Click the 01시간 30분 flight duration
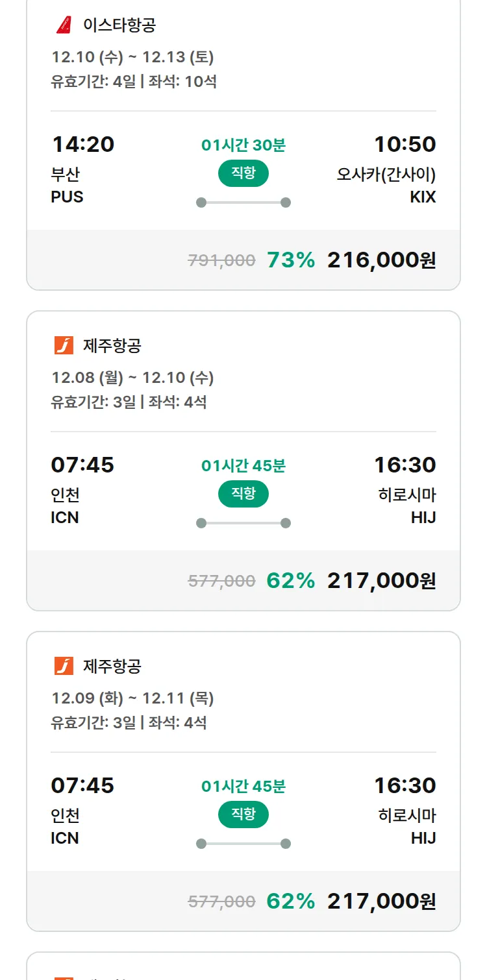The image size is (487, 980). [243, 145]
